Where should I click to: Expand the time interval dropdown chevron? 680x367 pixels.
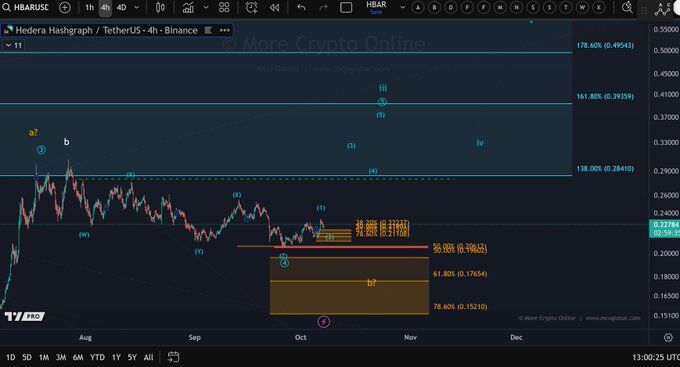[x=137, y=7]
